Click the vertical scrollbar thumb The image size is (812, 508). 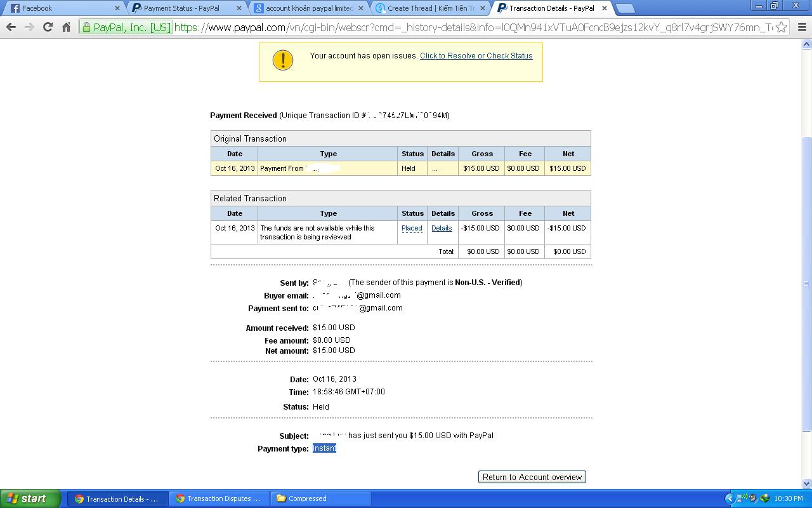coord(807,284)
